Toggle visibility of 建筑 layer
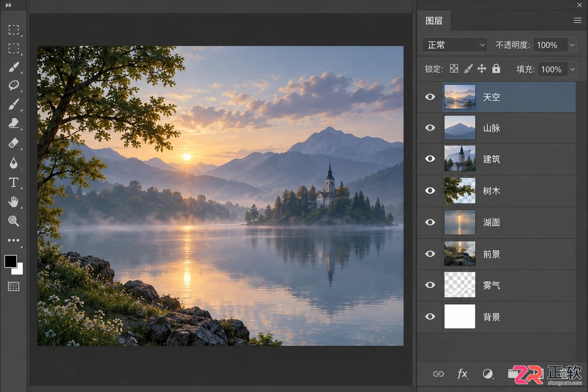 coord(430,158)
